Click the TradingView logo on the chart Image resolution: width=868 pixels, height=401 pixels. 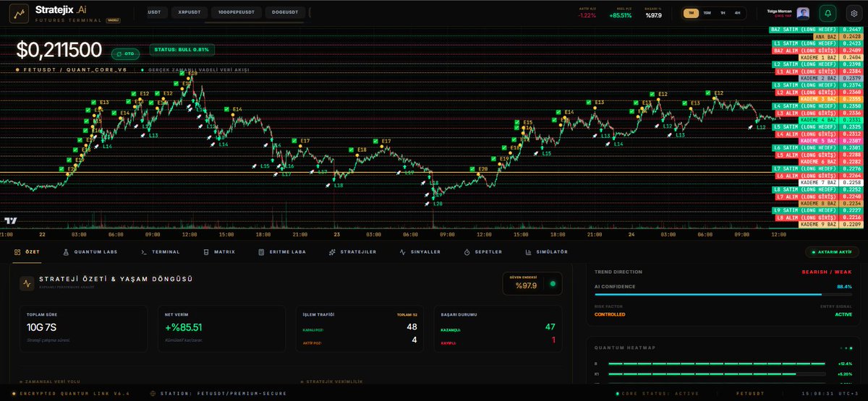[x=11, y=221]
